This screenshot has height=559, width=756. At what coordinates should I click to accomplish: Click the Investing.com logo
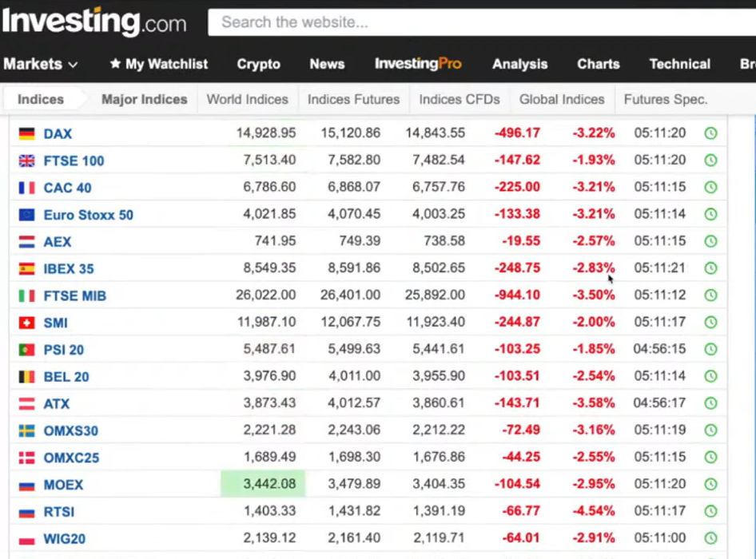[94, 22]
